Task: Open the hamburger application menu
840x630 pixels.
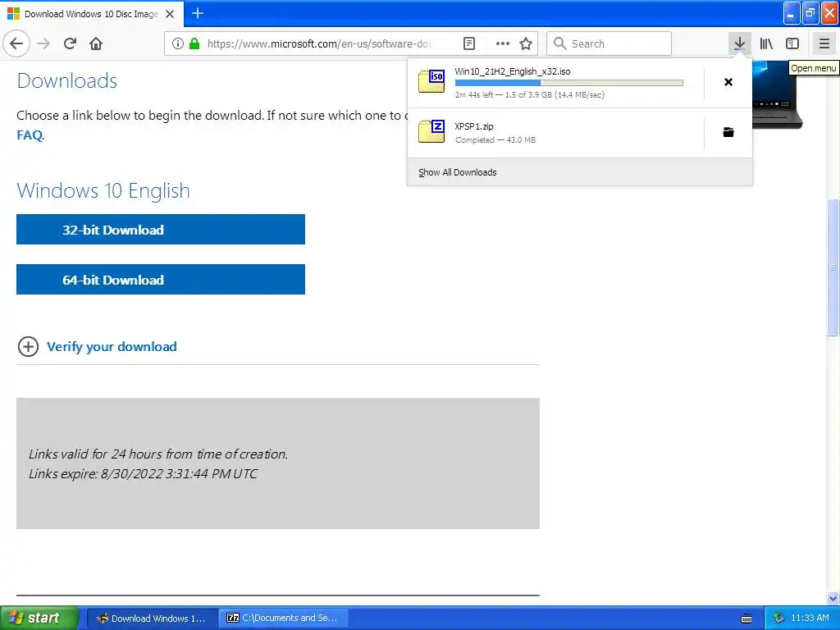Action: tap(824, 43)
